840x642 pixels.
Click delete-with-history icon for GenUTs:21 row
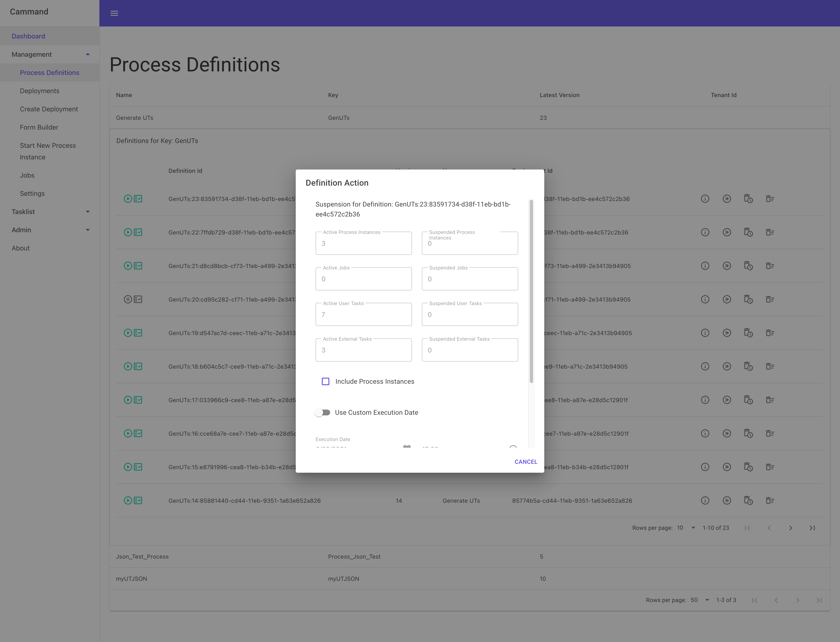748,266
